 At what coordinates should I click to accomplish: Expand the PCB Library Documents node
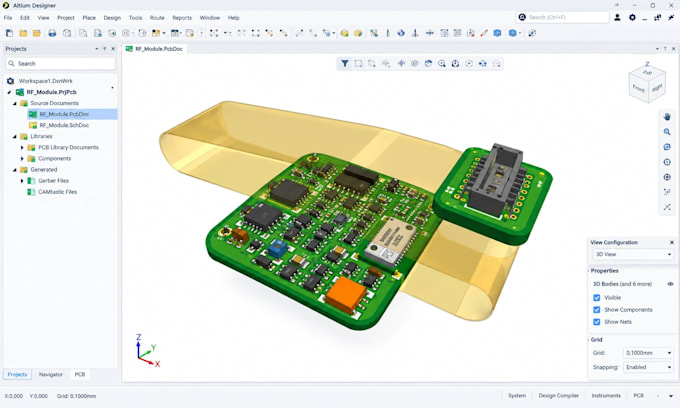[x=22, y=147]
